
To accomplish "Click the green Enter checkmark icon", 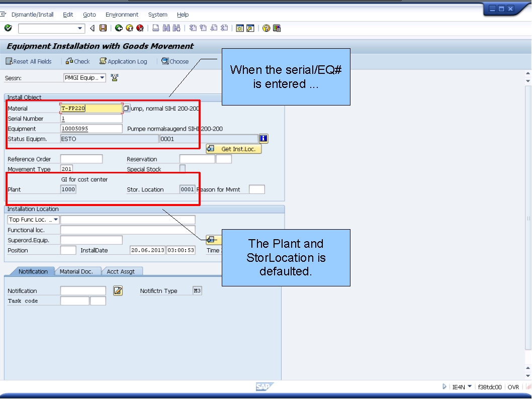I will coord(8,28).
